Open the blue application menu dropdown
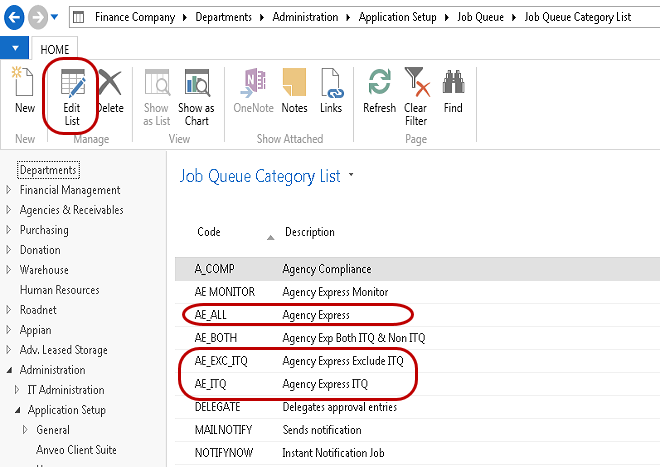Viewport: 660px width, 467px height. pos(15,48)
